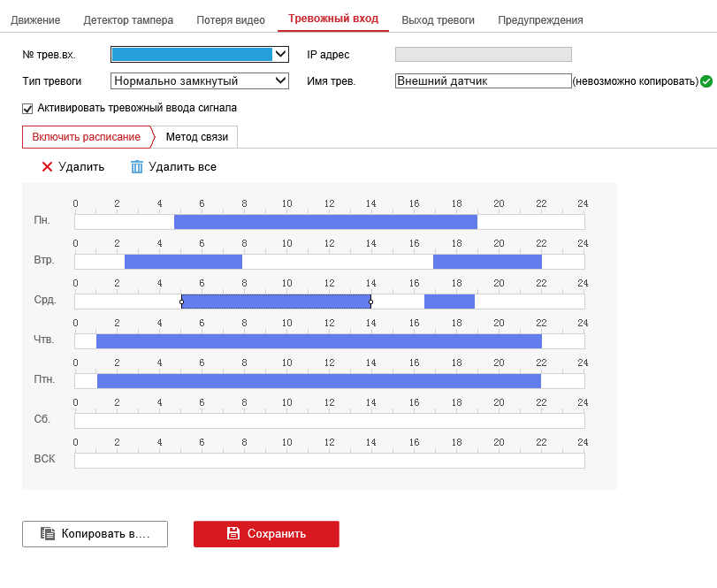Click the Копировать в.... button label

[x=105, y=533]
